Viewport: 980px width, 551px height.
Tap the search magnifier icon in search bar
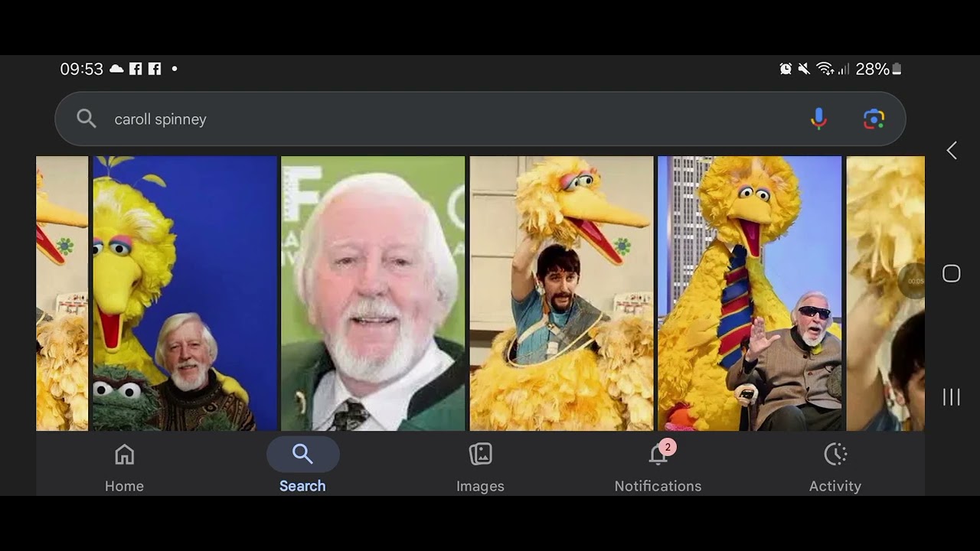(87, 119)
